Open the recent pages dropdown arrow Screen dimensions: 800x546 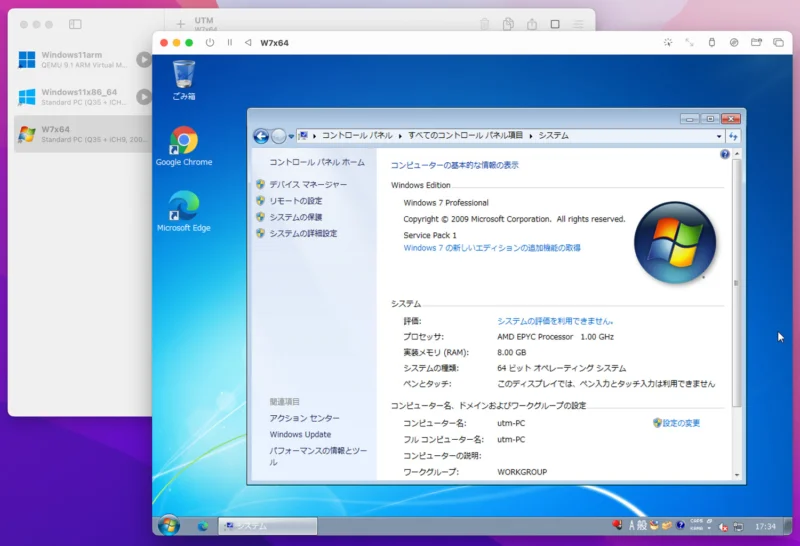pyautogui.click(x=291, y=136)
